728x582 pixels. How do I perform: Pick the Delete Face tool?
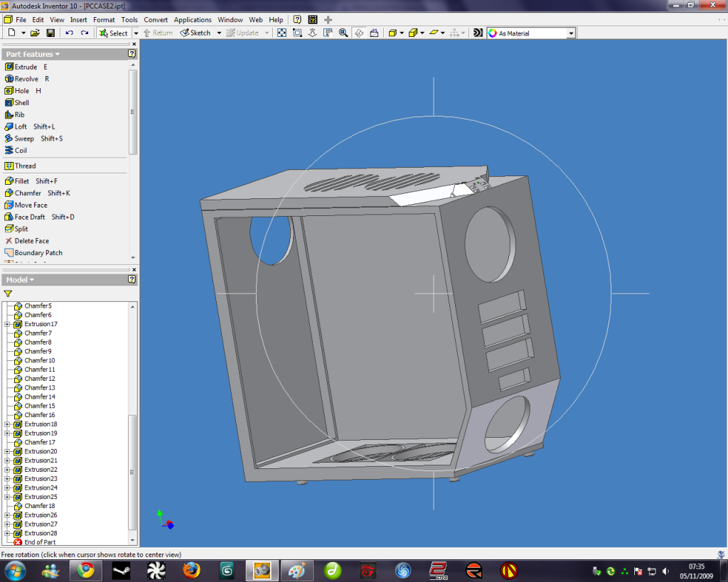pos(27,241)
